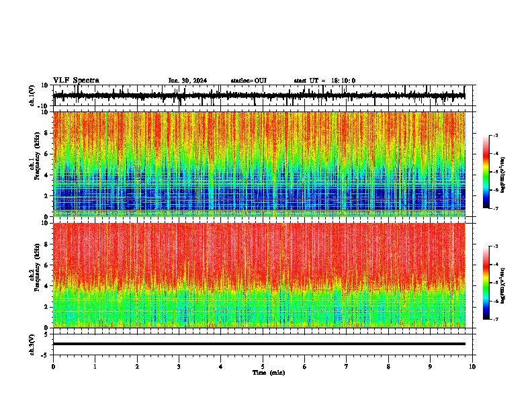Click the 'start UT = 18:10:0' header text
The image size is (532, 411).
click(x=324, y=81)
